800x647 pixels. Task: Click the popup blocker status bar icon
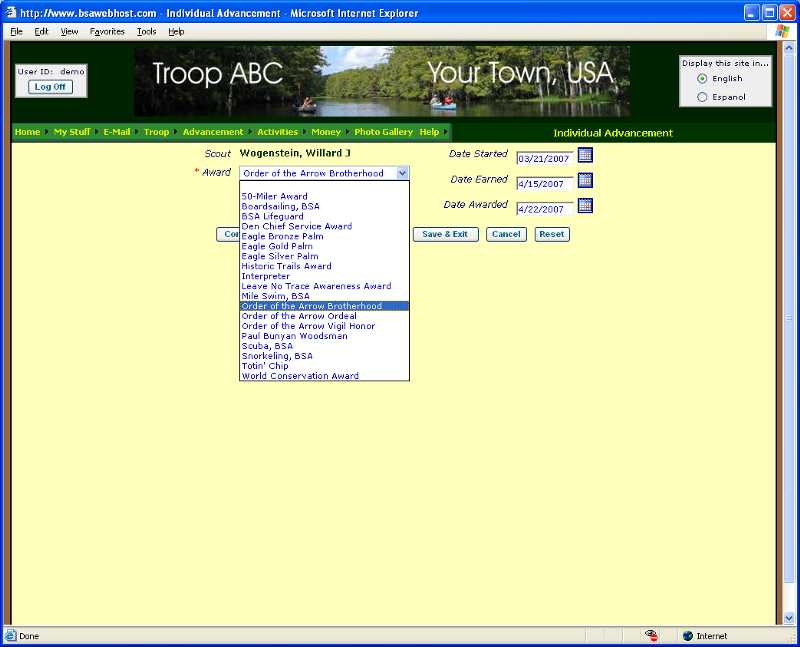[x=651, y=636]
